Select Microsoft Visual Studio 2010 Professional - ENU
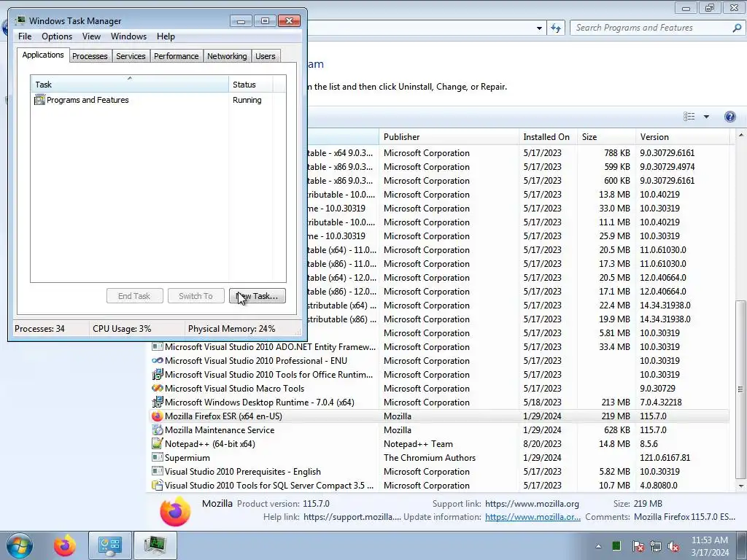 pos(439,361)
